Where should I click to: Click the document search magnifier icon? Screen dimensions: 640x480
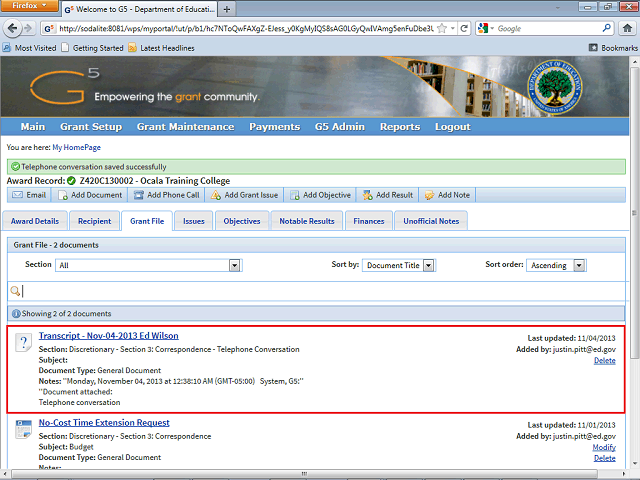15,291
